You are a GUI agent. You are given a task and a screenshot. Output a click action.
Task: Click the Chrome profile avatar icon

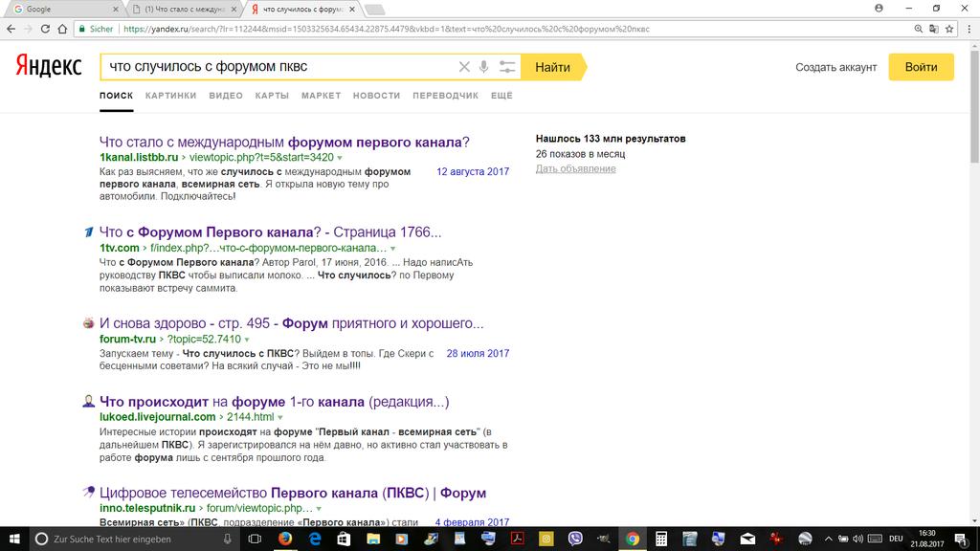[x=879, y=8]
